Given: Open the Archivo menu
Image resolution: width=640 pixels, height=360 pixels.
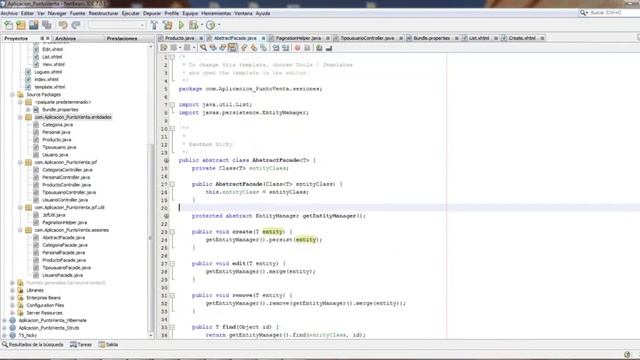Looking at the screenshot, I should pos(9,13).
